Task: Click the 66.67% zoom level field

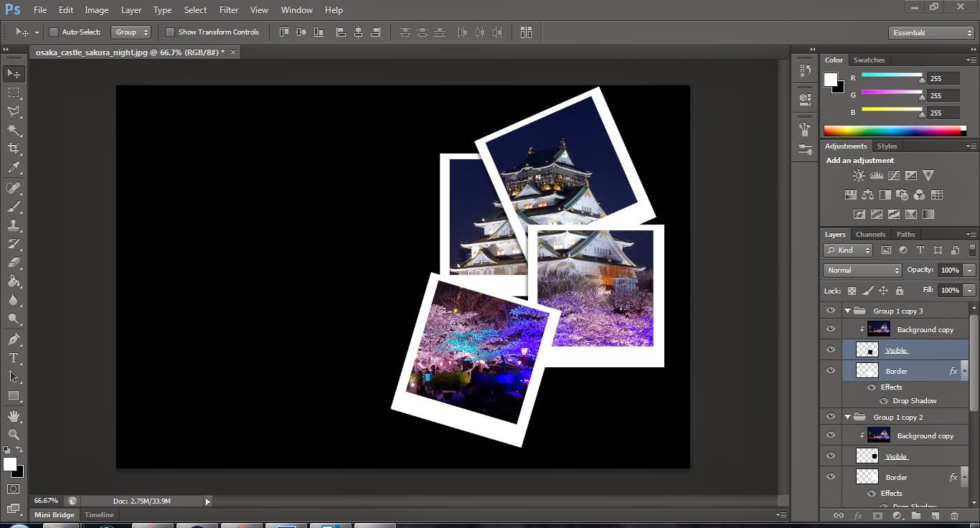Action: coord(46,501)
